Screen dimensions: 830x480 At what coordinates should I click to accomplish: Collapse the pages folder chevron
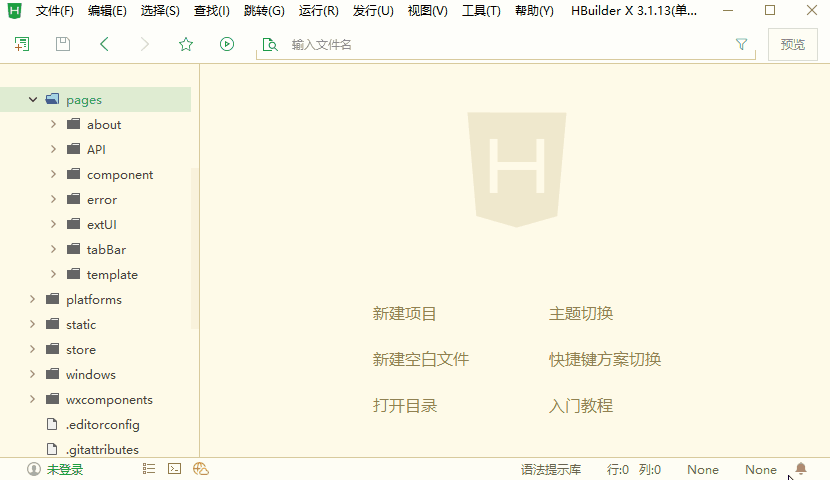click(33, 99)
